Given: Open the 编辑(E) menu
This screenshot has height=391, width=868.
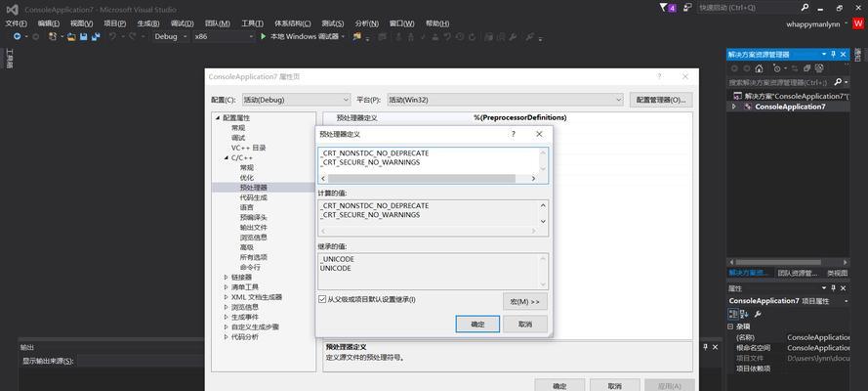Looking at the screenshot, I should pos(49,23).
